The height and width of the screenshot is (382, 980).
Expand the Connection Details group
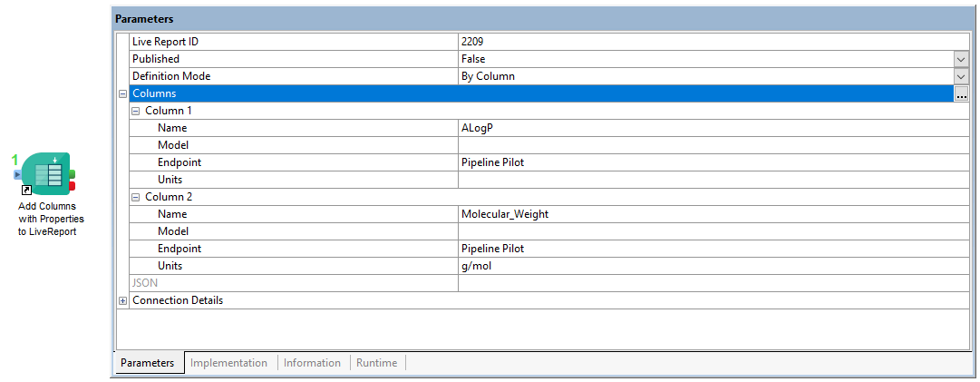122,300
